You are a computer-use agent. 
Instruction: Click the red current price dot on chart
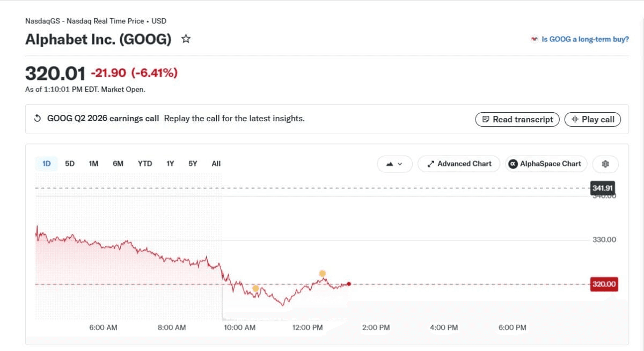click(x=349, y=284)
